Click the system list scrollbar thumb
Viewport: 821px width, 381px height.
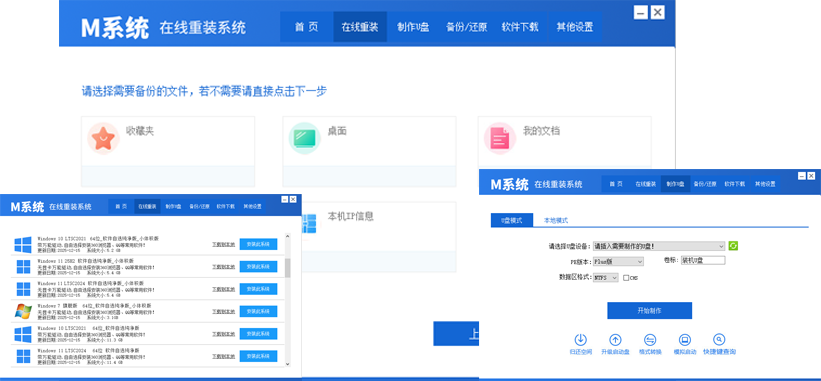[x=287, y=267]
